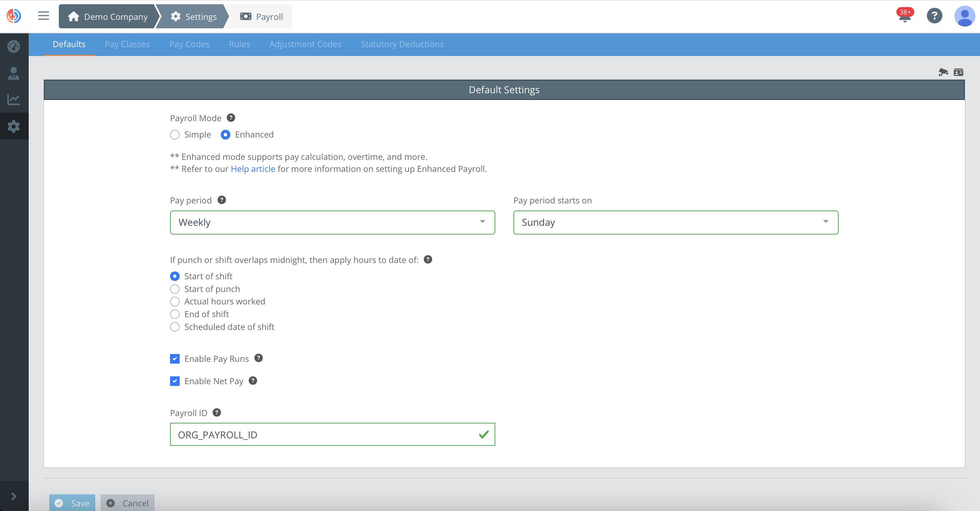Select the Simple payroll mode radio
The width and height of the screenshot is (980, 511).
(x=175, y=135)
